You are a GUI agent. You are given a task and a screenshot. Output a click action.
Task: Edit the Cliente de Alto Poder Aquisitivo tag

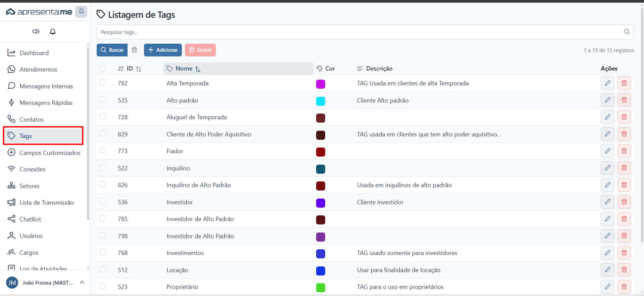pyautogui.click(x=607, y=134)
